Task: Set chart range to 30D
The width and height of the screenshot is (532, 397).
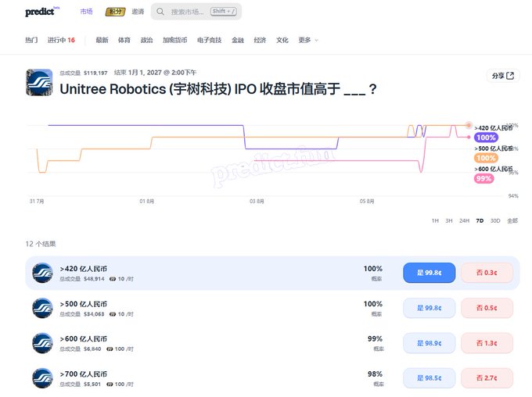Action: point(495,220)
